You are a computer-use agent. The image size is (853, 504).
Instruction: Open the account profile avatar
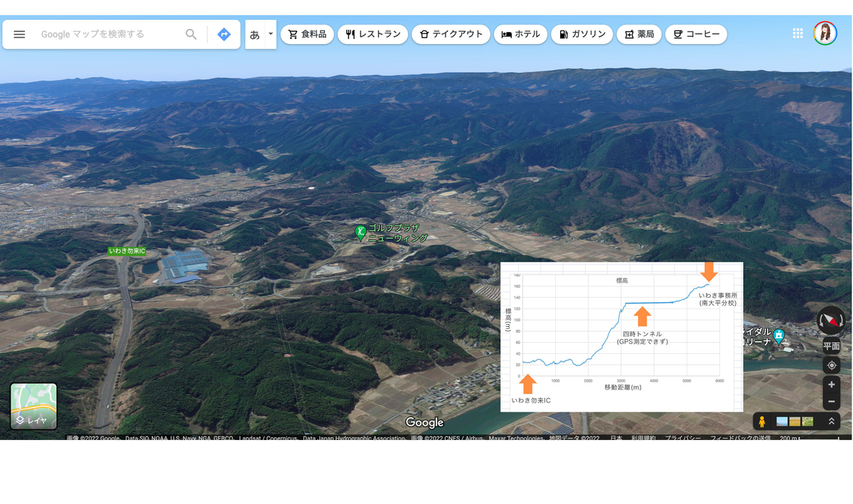coord(825,33)
